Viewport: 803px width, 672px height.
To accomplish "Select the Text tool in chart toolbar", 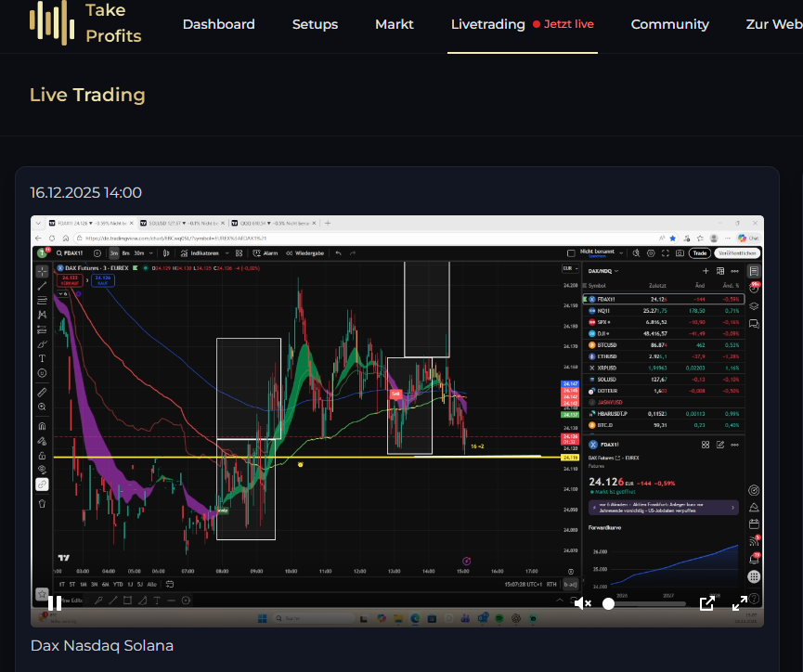I will tap(42, 358).
